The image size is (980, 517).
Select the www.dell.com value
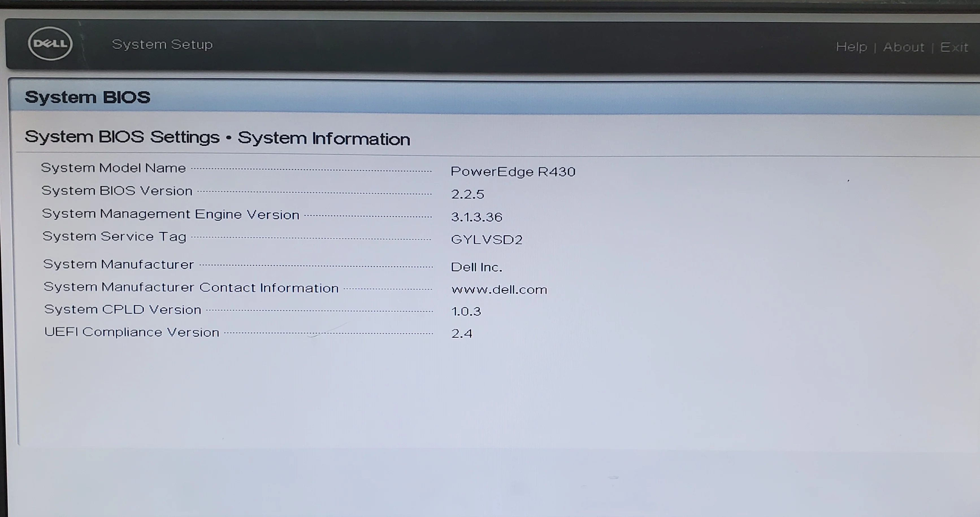coord(499,290)
